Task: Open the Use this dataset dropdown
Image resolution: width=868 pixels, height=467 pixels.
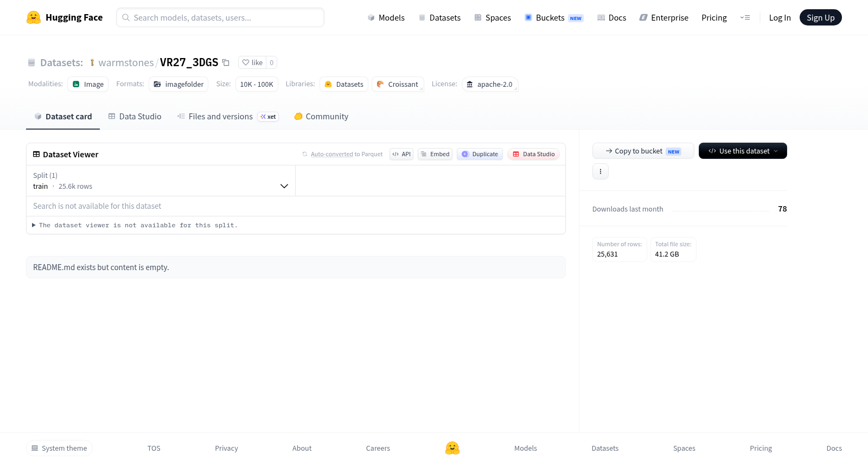Action: (x=743, y=151)
